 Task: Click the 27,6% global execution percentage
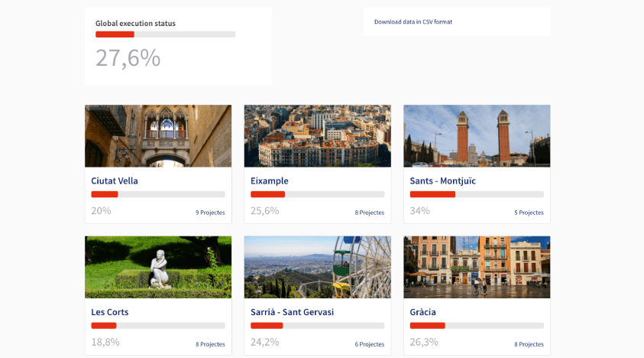point(128,58)
